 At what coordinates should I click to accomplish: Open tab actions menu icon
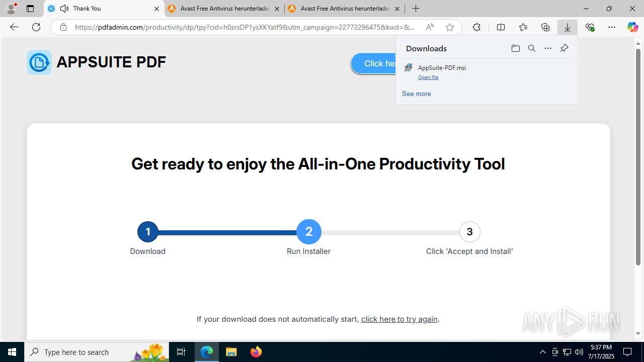pyautogui.click(x=30, y=9)
